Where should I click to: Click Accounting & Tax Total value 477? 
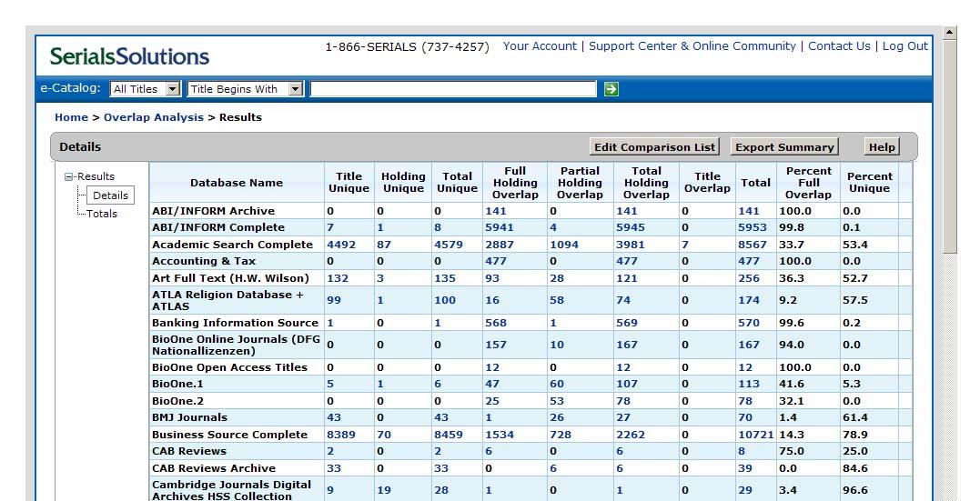749,261
